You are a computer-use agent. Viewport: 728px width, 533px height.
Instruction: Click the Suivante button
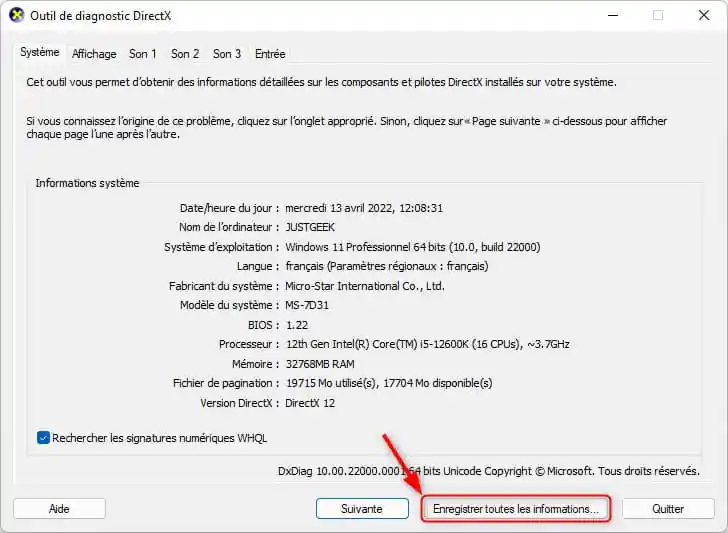pos(362,509)
